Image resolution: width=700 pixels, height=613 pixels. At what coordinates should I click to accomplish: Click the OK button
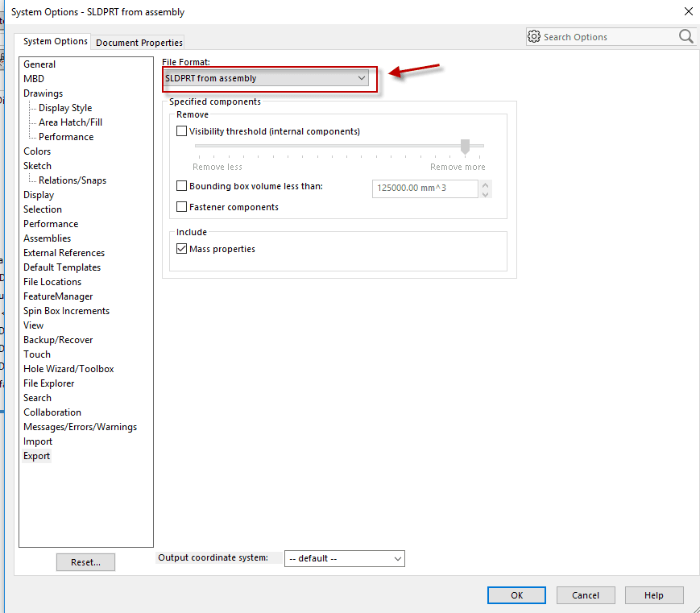[516, 595]
